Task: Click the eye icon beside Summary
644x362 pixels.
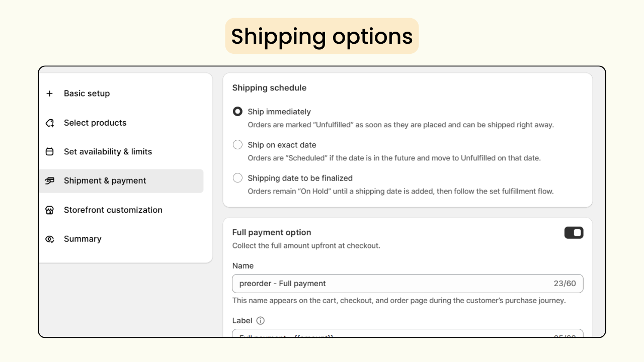Action: [x=49, y=239]
